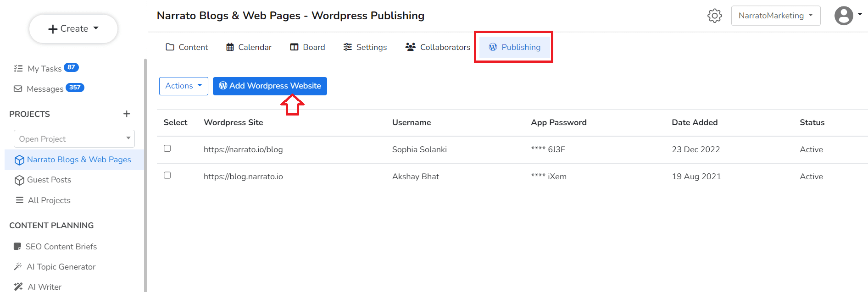Screen dimensions: 868x292
Task: Open the NarratoMarketing workspace dropdown
Action: point(775,16)
